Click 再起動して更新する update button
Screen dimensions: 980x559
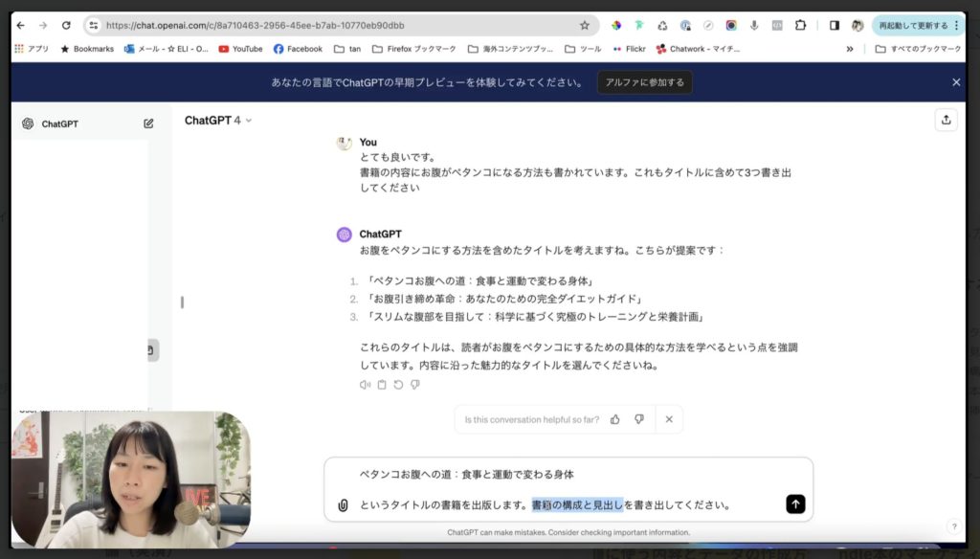tap(912, 26)
